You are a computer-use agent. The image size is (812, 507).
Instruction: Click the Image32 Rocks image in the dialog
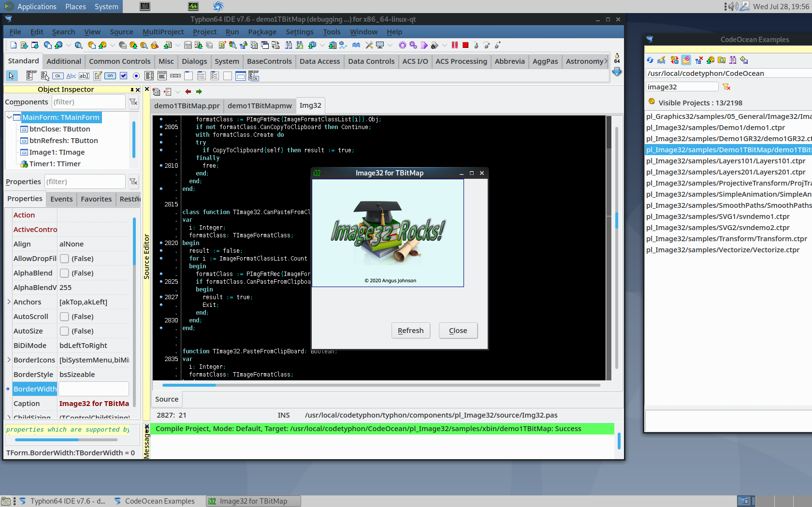coord(388,233)
